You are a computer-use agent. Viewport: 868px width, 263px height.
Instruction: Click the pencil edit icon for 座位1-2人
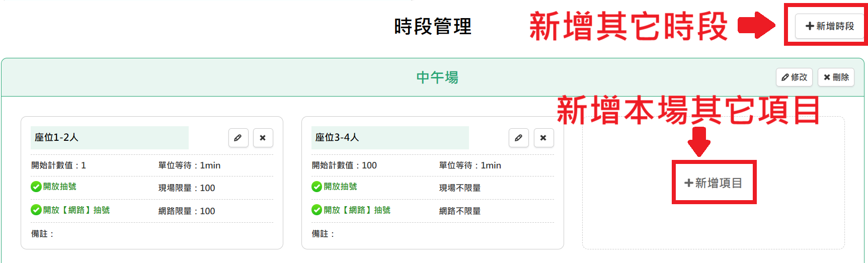tap(238, 138)
